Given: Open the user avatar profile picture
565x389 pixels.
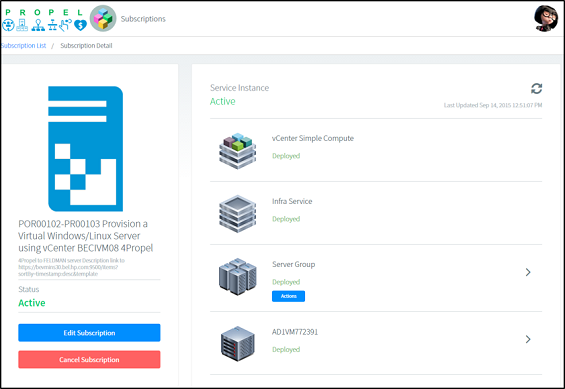Looking at the screenshot, I should click(546, 18).
